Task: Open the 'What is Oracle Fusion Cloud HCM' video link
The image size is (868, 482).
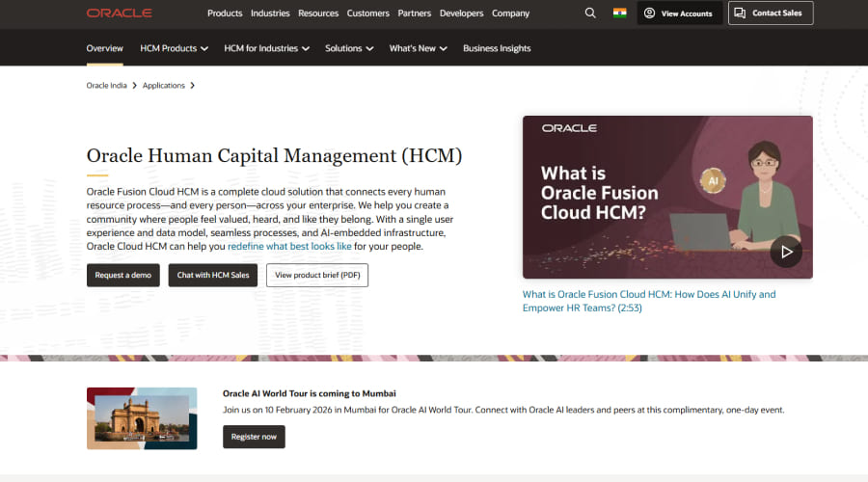Action: (649, 301)
